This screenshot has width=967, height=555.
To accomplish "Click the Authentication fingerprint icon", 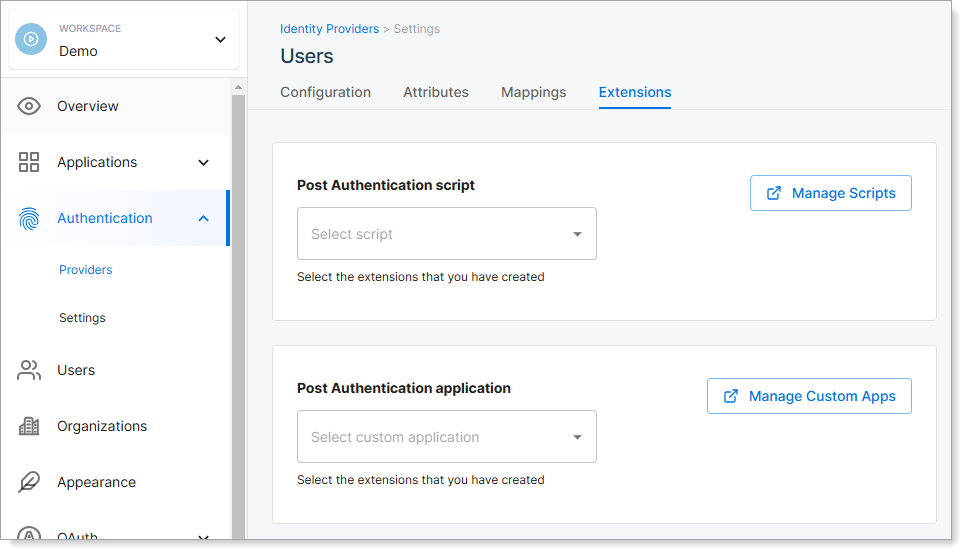I will pos(29,218).
